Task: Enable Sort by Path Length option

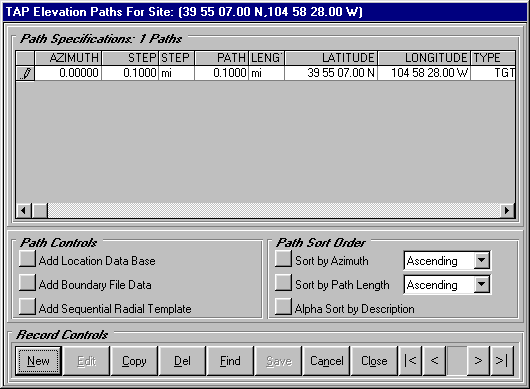Action: click(x=283, y=283)
